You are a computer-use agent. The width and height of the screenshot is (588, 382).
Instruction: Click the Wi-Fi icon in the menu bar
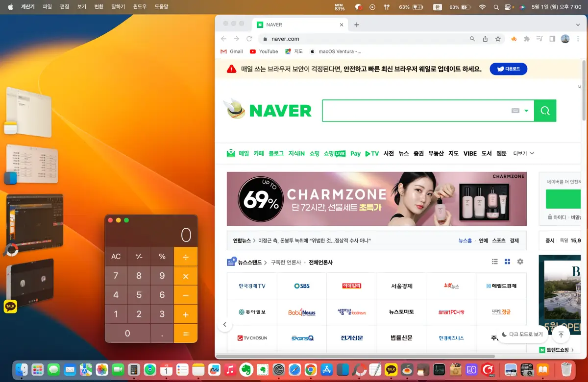(483, 7)
